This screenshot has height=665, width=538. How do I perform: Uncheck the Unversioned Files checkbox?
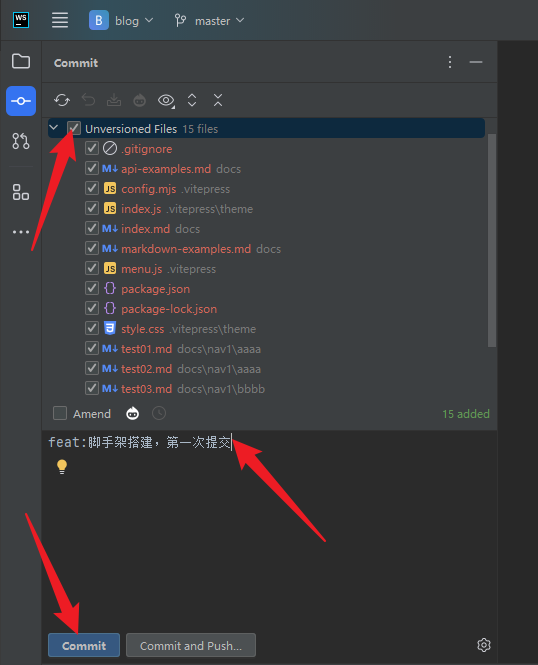pos(74,128)
